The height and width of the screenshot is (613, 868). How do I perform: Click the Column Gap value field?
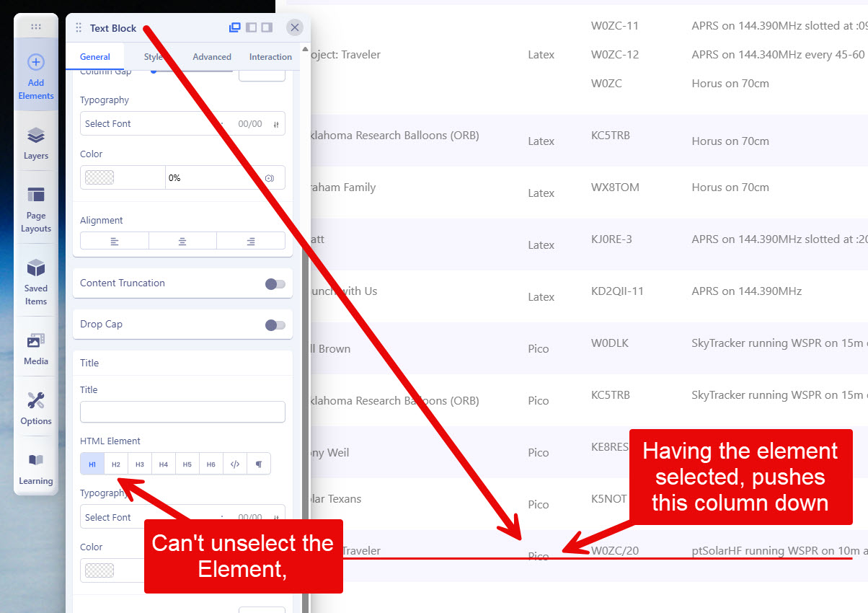[262, 74]
